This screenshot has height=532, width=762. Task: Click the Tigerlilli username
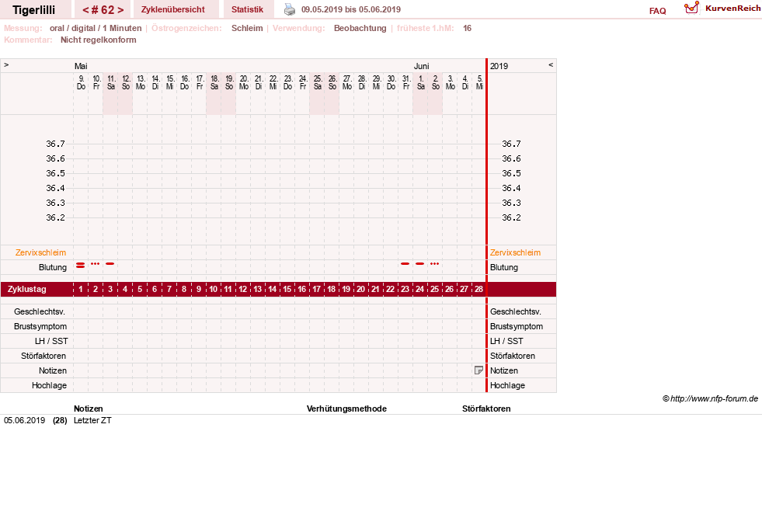coord(34,10)
